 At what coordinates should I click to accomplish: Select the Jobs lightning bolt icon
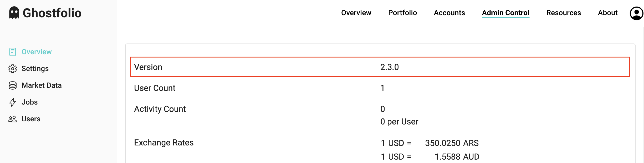pos(12,102)
